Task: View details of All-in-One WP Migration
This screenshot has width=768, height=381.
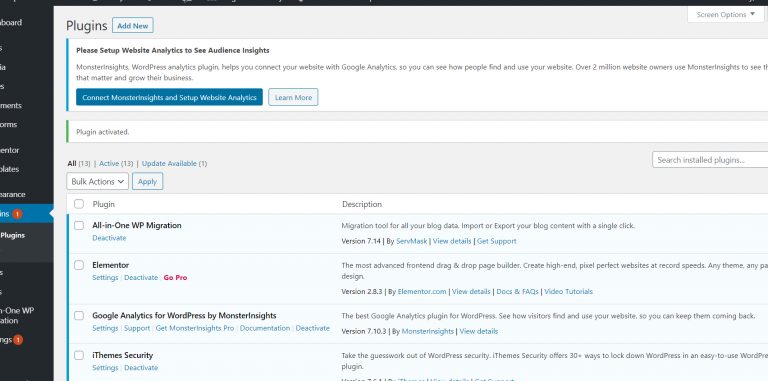Action: click(x=452, y=241)
